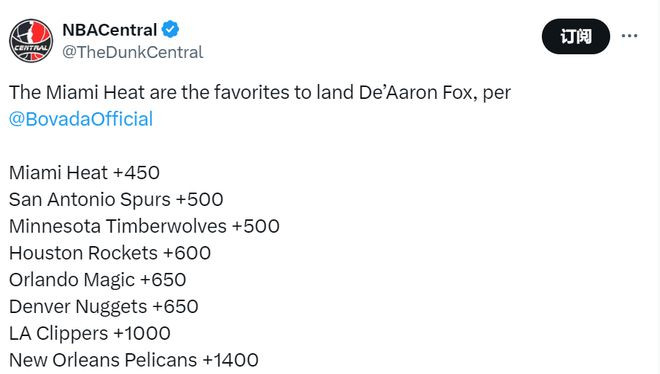
Task: Click the +450 odds value
Action: 137,173
